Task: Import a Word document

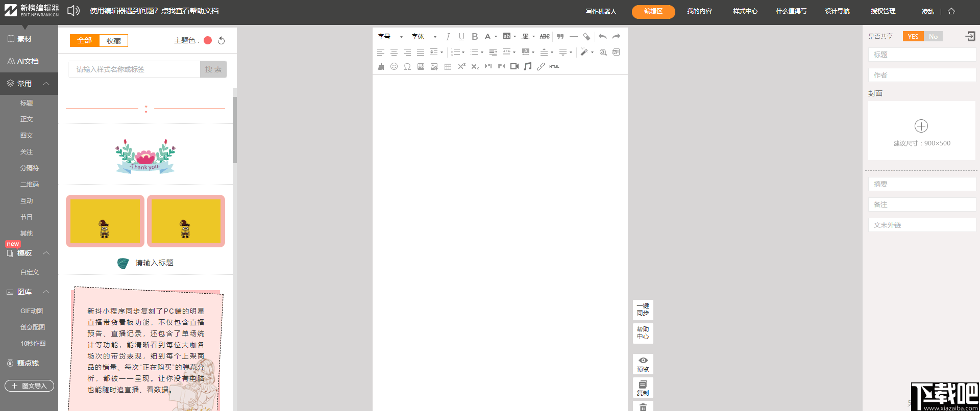Action: click(616, 52)
